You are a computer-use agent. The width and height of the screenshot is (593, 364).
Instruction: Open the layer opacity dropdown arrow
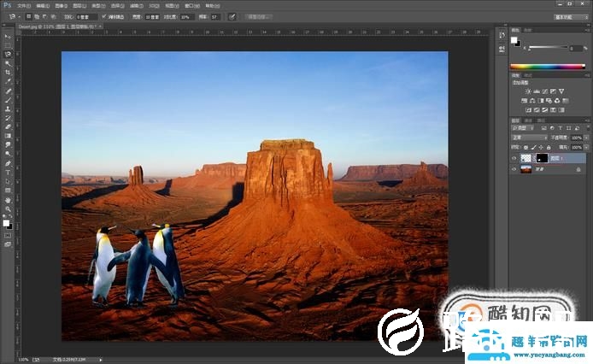(x=586, y=138)
